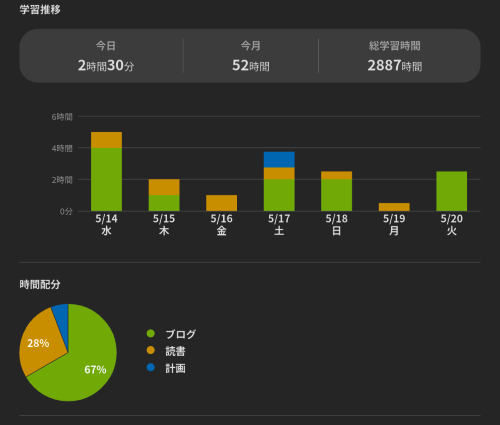Click the green 5/20 bar
The width and height of the screenshot is (500, 425).
pos(452,191)
